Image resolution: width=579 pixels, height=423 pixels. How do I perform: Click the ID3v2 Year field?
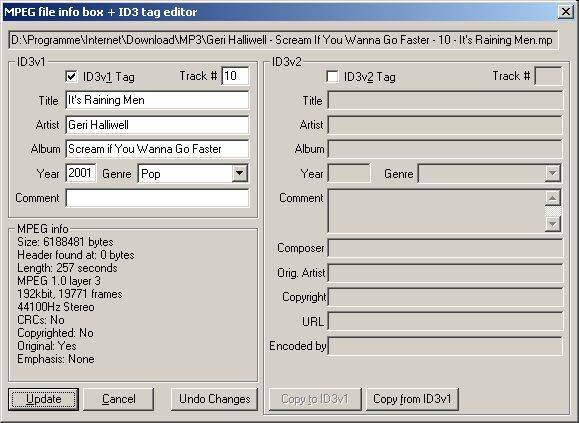349,173
